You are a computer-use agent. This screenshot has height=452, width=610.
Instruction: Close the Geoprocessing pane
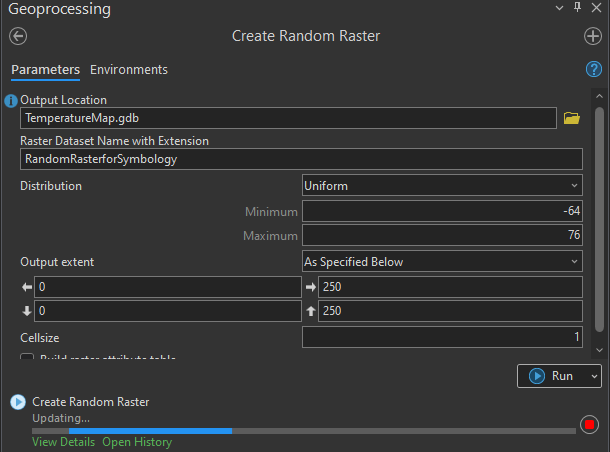click(596, 7)
